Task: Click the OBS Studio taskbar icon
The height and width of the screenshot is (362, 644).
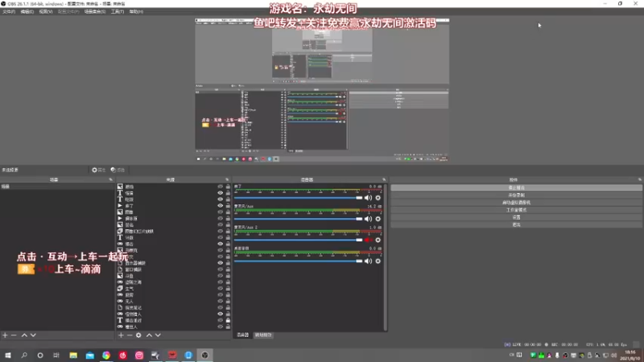Action: 205,355
